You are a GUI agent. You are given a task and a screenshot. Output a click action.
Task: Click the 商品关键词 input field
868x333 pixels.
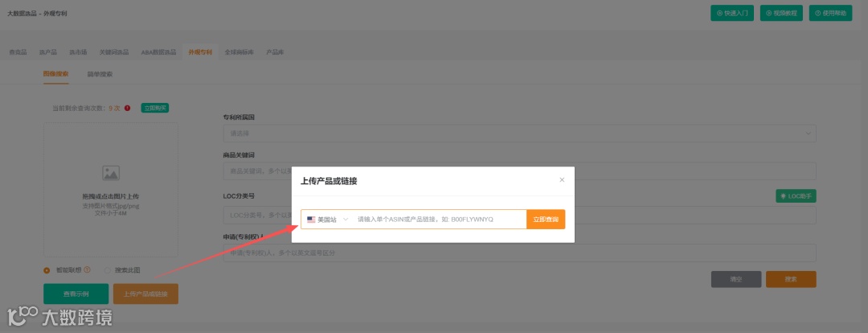pyautogui.click(x=519, y=171)
